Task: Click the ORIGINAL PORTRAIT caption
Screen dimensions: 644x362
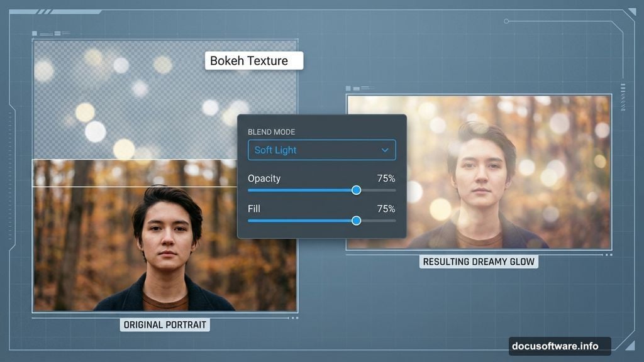Action: pyautogui.click(x=165, y=325)
